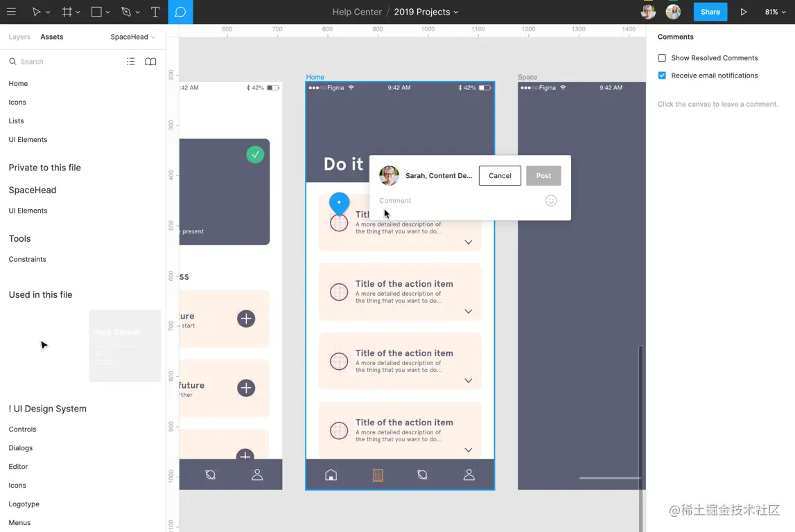Toggle circle of second action item
This screenshot has height=532, width=795.
(x=339, y=292)
